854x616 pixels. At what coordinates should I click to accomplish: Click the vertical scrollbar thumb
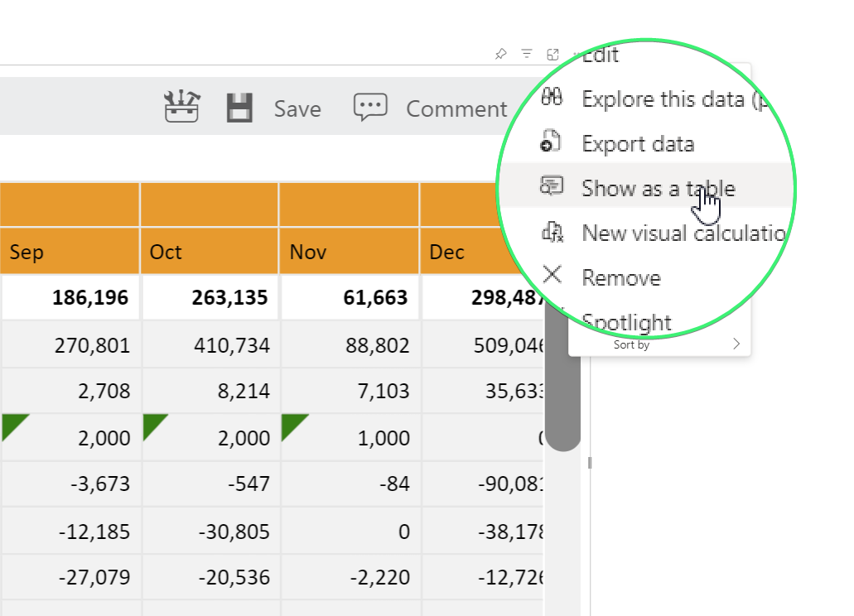coord(563,373)
